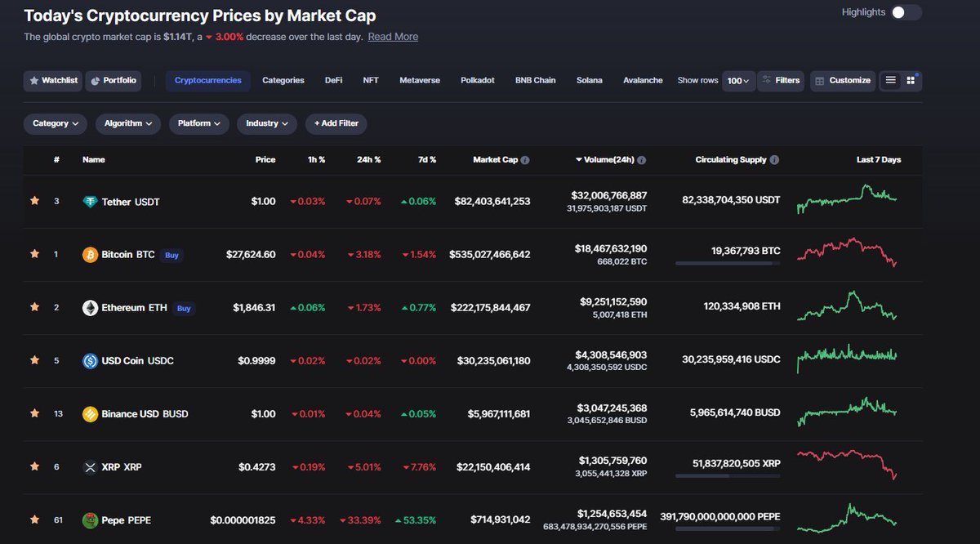Open the Portfolio
Image resolution: width=980 pixels, height=544 pixels.
click(113, 81)
